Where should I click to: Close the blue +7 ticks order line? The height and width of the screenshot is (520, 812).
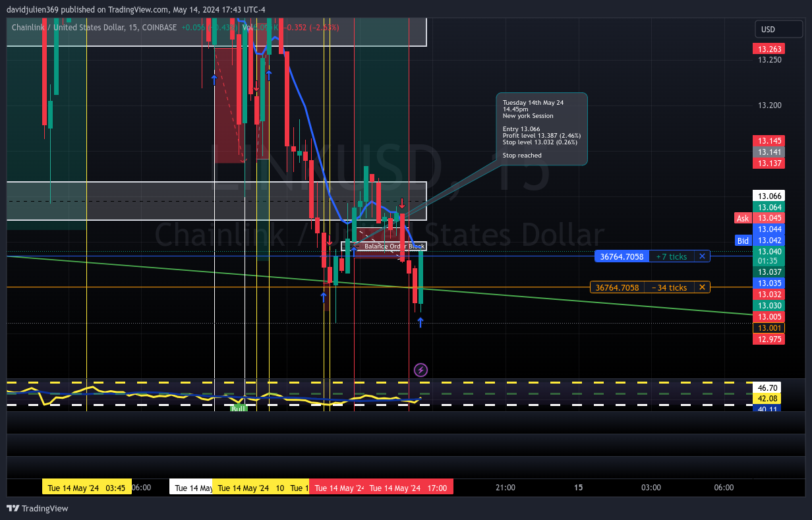702,256
